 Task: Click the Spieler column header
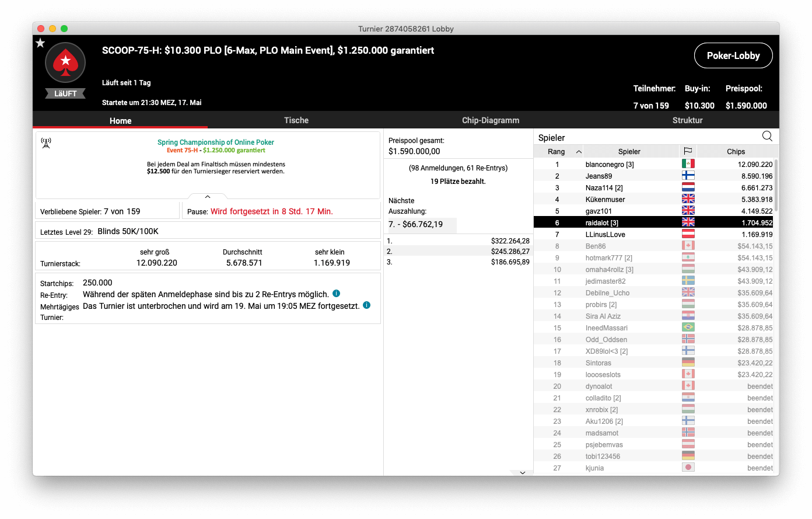pyautogui.click(x=629, y=151)
